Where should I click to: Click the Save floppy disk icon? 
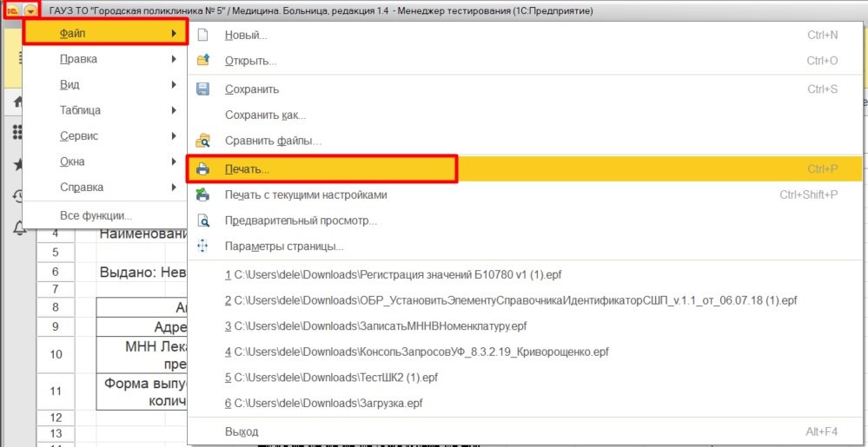pyautogui.click(x=203, y=89)
